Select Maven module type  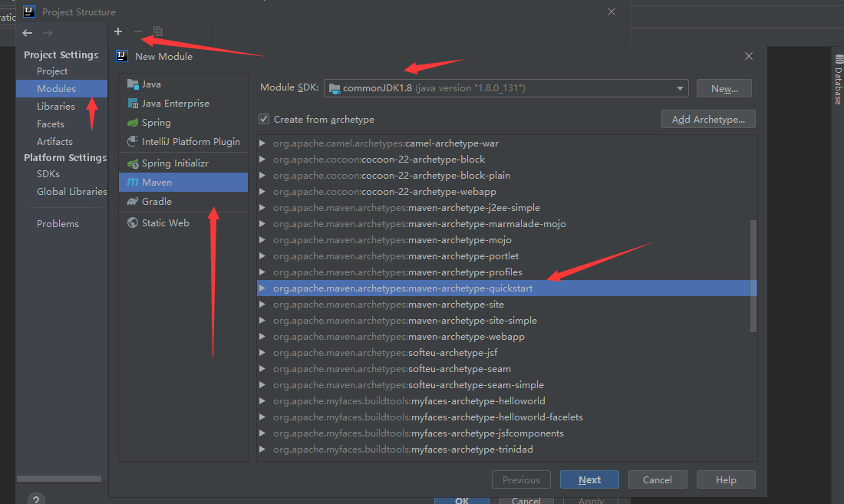coord(183,183)
